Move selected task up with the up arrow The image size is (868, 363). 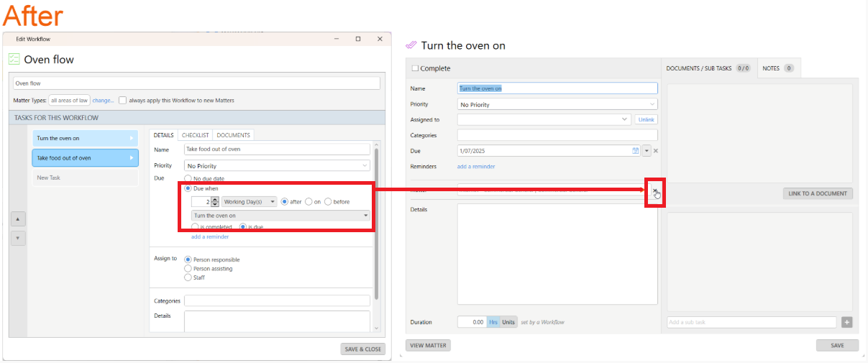19,219
